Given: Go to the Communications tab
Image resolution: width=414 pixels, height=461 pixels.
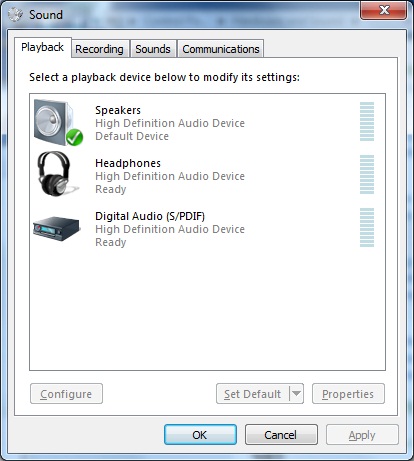Looking at the screenshot, I should pos(221,49).
